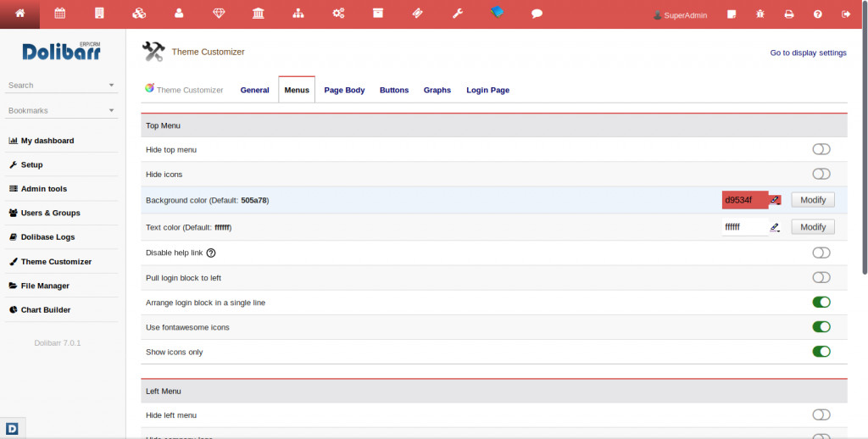Expand the Bookmarks dropdown
This screenshot has width=868, height=439.
pos(111,111)
